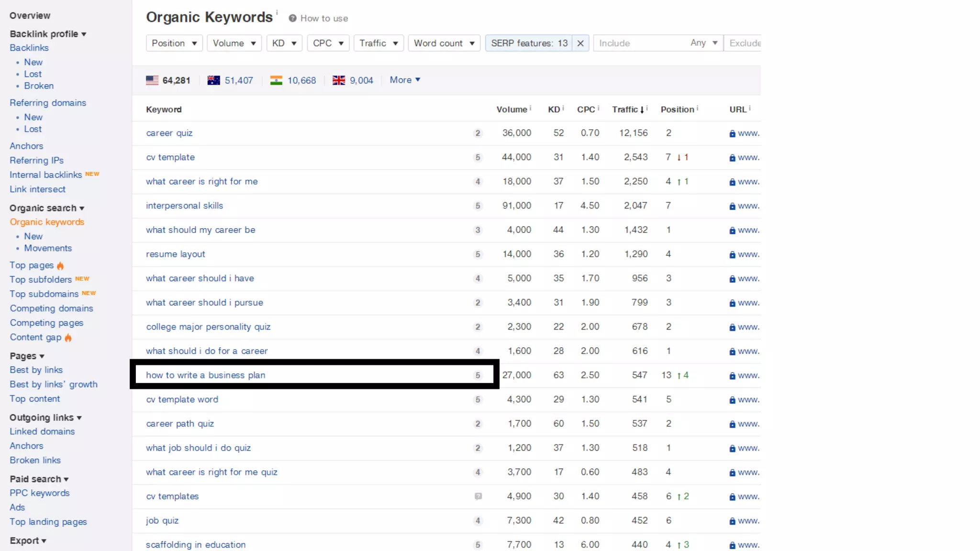The image size is (980, 551).
Task: Click the SERP features badge for career quiz
Action: [x=477, y=133]
